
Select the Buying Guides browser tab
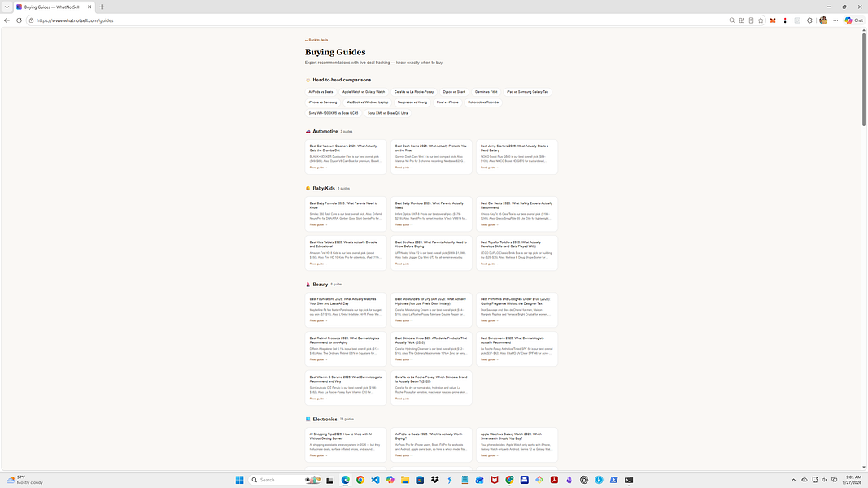(54, 7)
